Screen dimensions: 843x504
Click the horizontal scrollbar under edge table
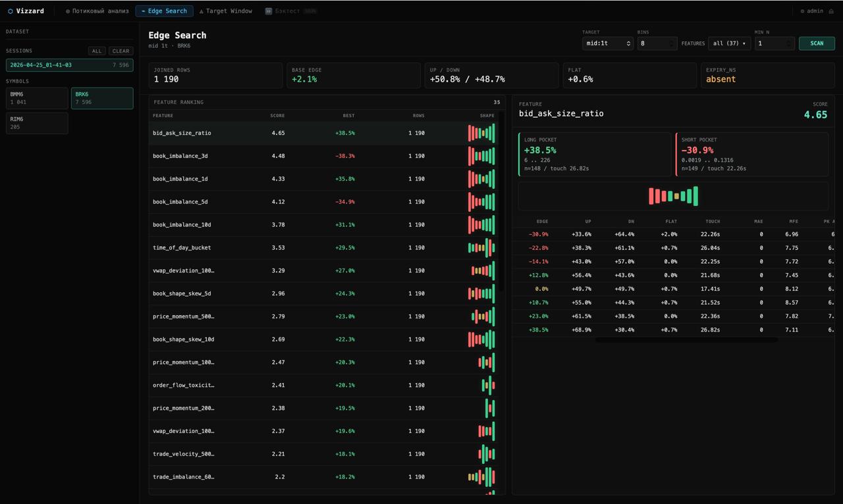click(x=686, y=340)
